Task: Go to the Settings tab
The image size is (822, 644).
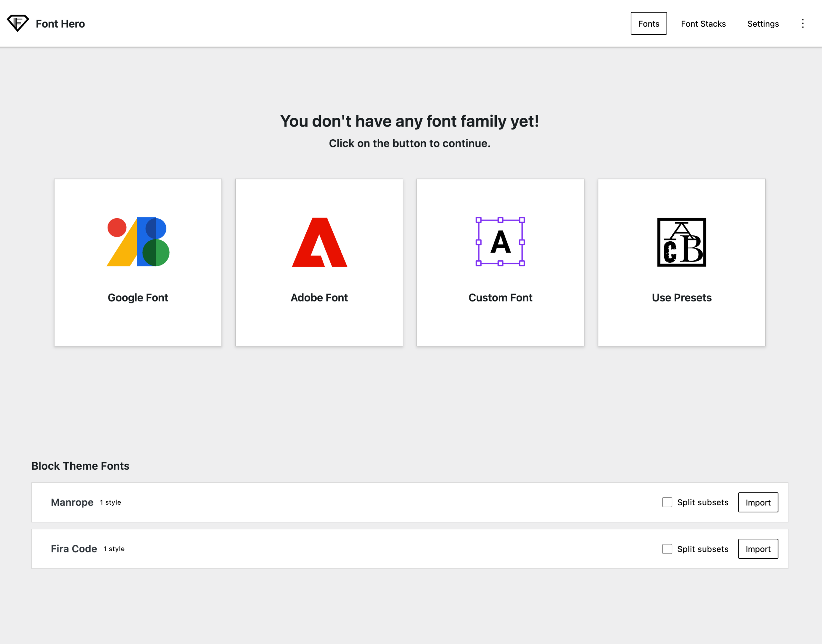Action: (763, 23)
